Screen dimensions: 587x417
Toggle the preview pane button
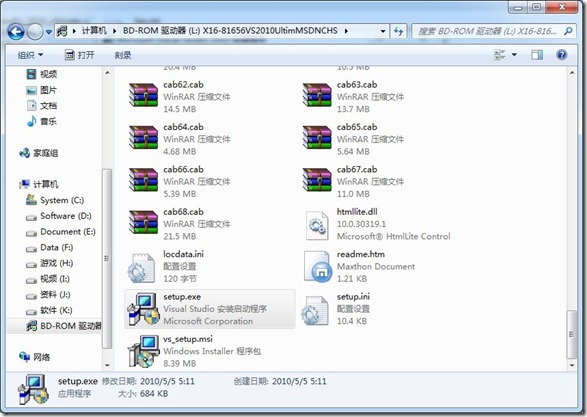pos(537,55)
